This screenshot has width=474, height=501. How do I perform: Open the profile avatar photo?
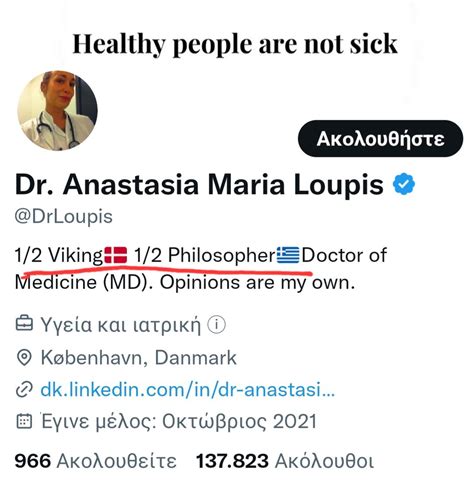click(x=57, y=111)
